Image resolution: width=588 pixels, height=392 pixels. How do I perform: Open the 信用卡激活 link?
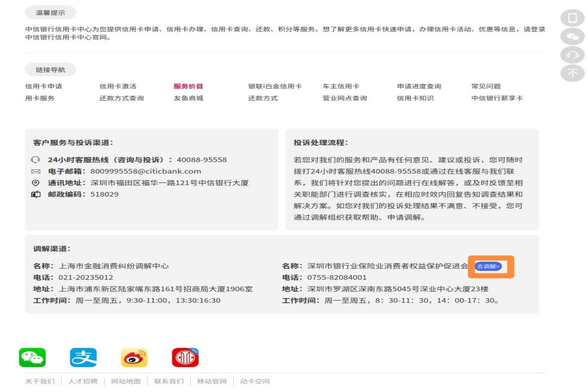[x=118, y=86]
